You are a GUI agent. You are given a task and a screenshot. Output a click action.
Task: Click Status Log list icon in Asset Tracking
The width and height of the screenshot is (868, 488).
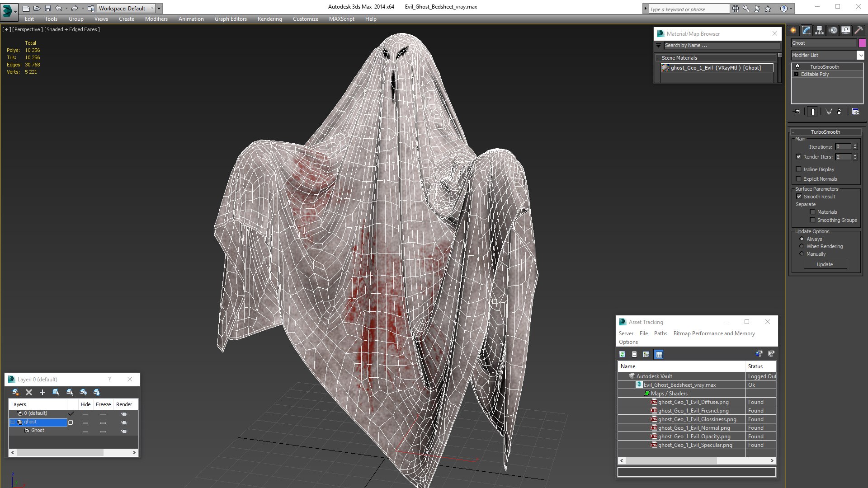pos(634,354)
